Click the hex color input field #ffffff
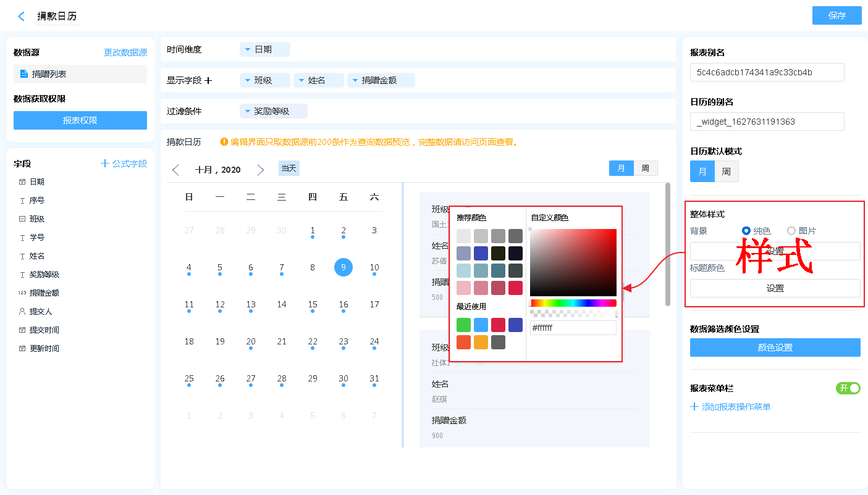 [x=573, y=328]
